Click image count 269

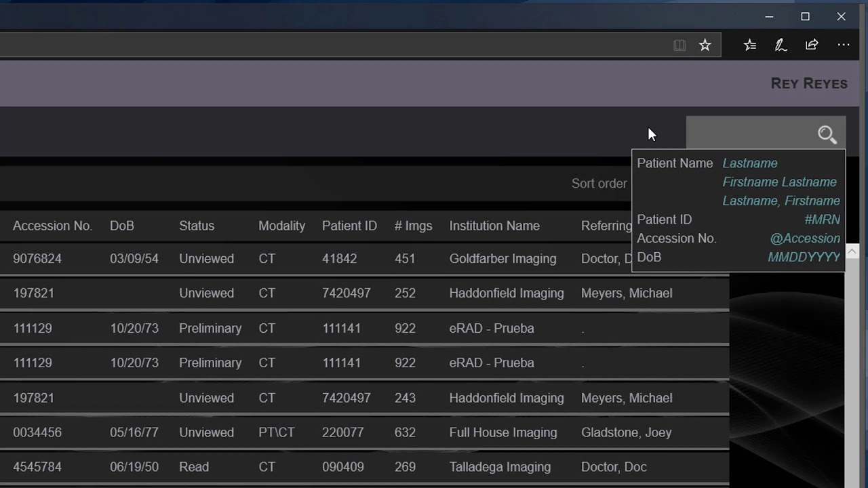click(x=405, y=467)
